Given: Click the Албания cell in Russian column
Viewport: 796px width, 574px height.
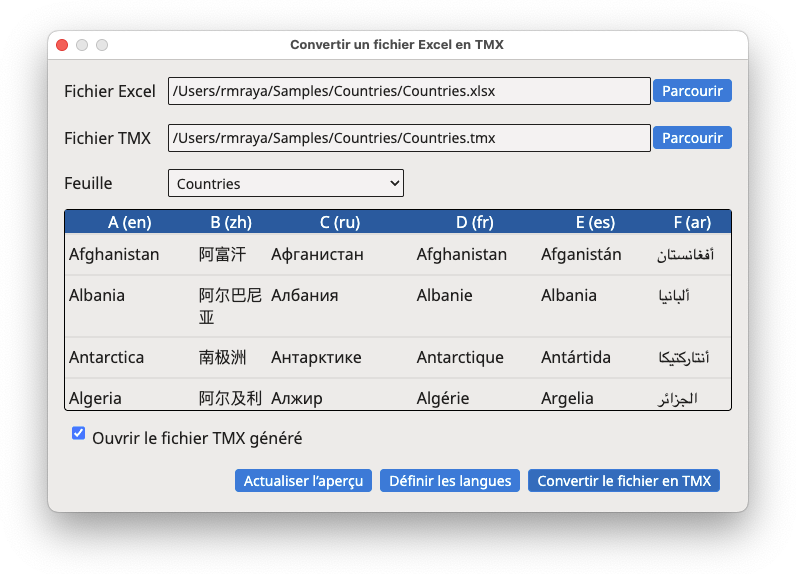Looking at the screenshot, I should pos(305,295).
